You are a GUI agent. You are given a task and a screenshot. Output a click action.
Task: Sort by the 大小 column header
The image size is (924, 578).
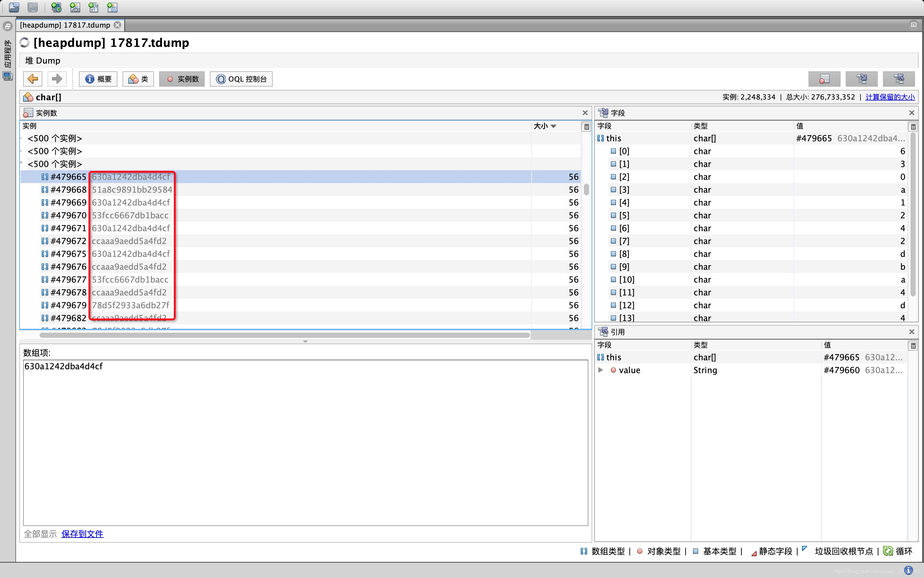(x=556, y=126)
